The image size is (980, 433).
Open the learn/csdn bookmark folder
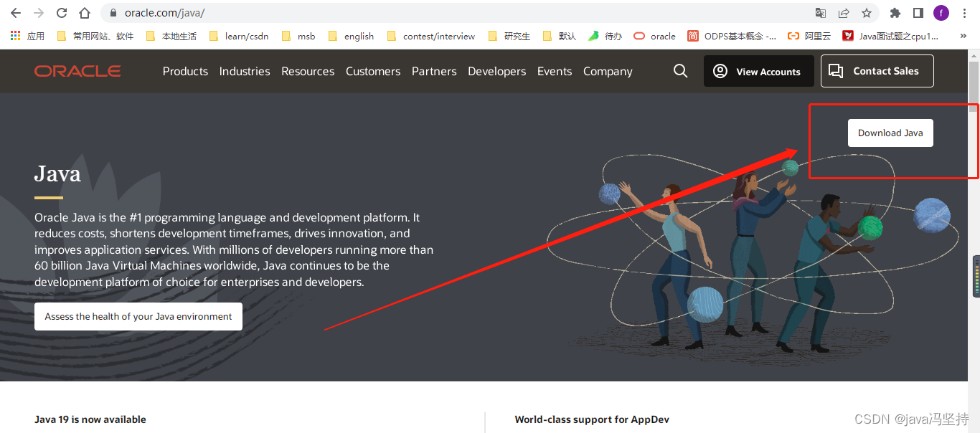click(x=239, y=36)
